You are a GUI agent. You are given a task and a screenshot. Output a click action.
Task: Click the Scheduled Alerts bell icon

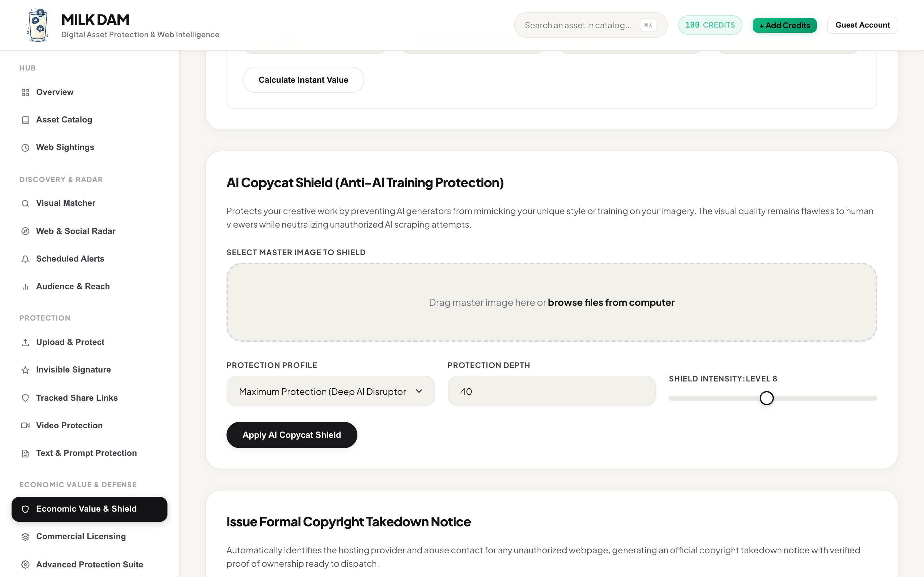point(25,259)
